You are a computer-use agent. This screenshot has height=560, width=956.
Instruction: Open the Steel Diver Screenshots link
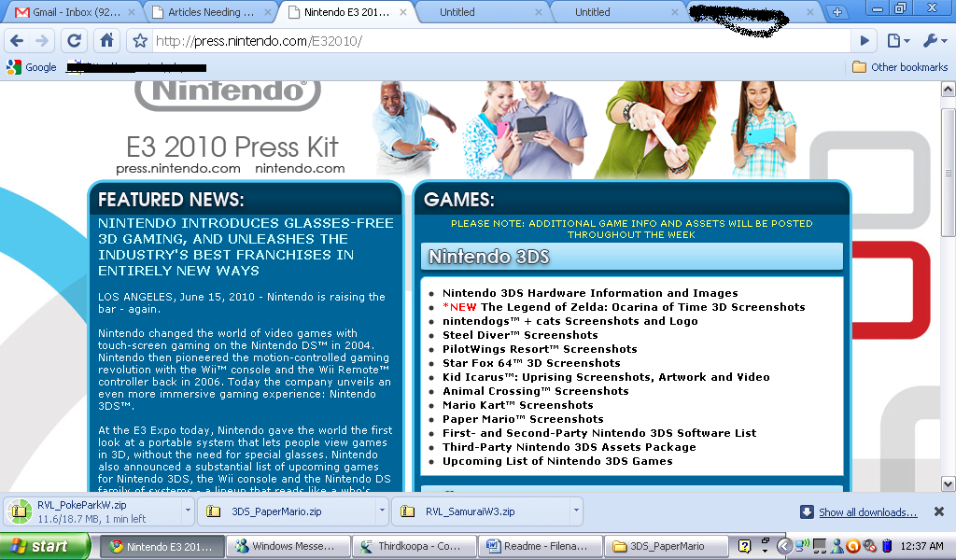pos(520,335)
